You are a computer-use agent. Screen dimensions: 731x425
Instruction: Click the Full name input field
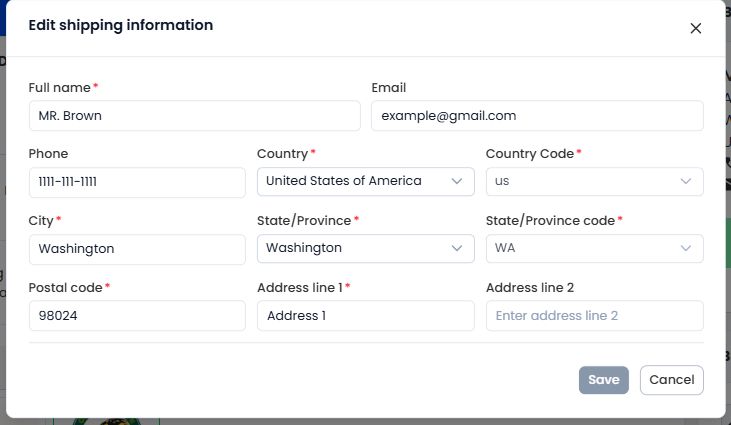click(194, 116)
